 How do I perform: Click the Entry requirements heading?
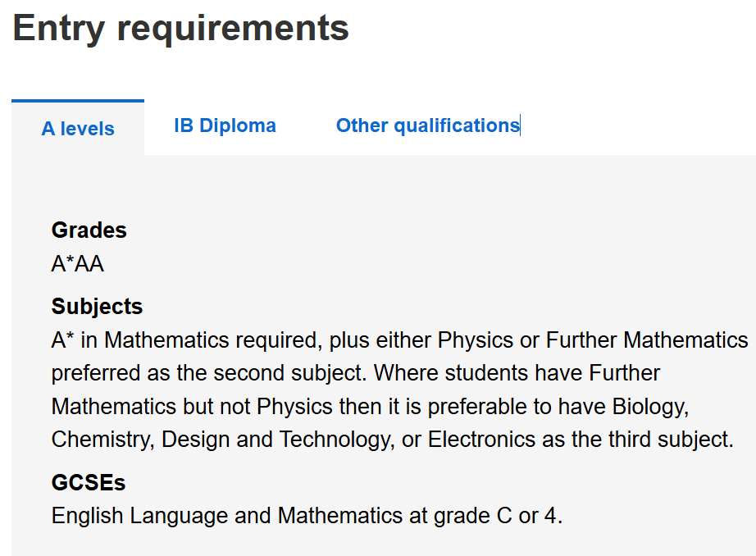point(181,29)
